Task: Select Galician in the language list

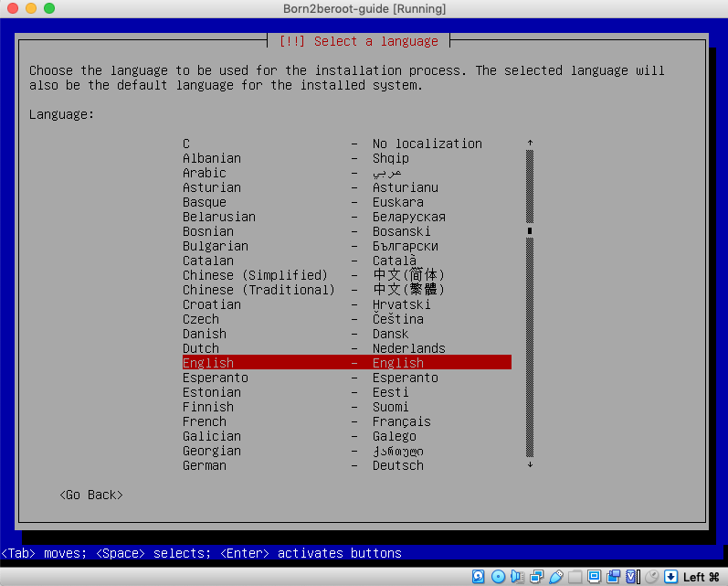Action: (x=347, y=436)
